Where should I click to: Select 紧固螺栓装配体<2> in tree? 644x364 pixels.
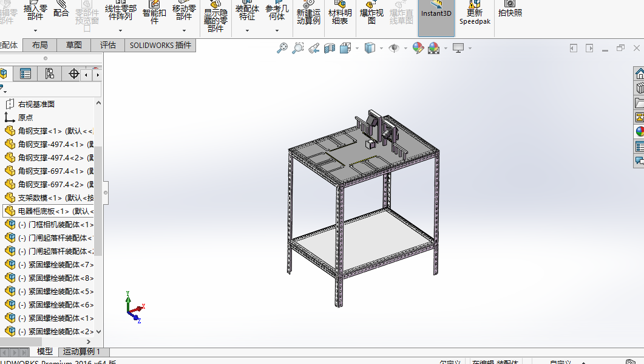49,332
